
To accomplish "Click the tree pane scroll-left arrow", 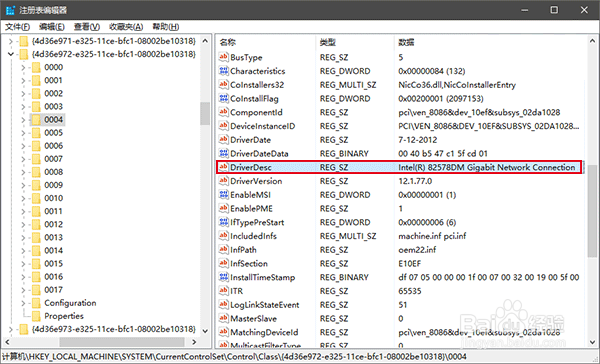I will [7, 342].
